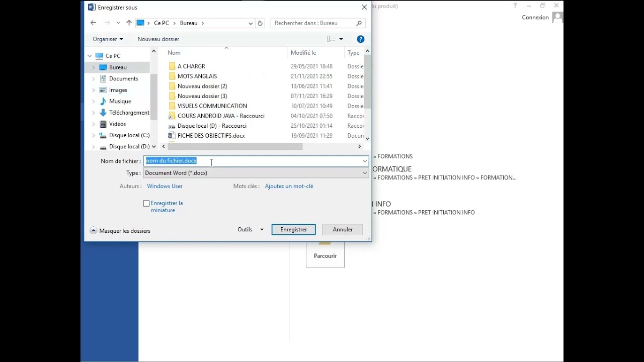Open the A CHARGR folder
Image resolution: width=644 pixels, height=362 pixels.
[191, 66]
